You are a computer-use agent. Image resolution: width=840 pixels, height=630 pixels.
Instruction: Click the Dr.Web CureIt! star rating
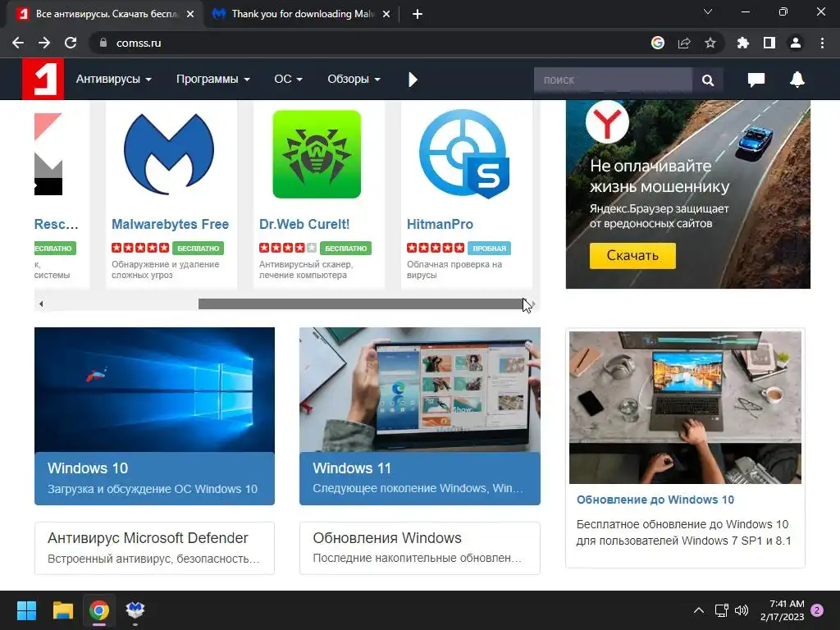(x=288, y=248)
